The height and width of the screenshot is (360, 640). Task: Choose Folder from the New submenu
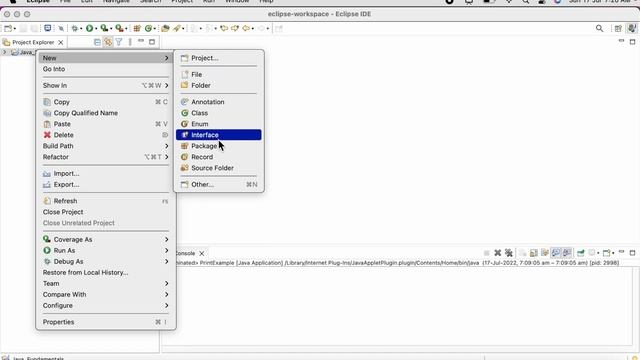(218, 85)
